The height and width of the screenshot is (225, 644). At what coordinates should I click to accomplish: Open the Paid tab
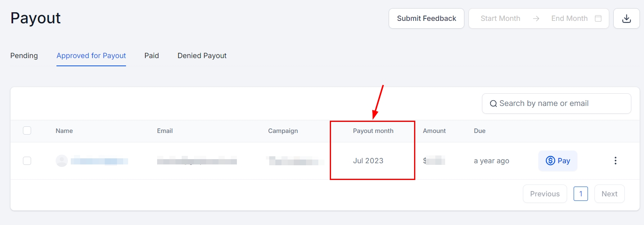pyautogui.click(x=151, y=56)
